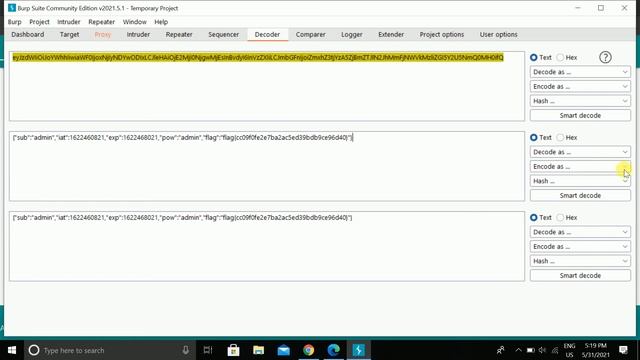This screenshot has width=640, height=360.
Task: Switch to the Sequencer tab
Action: (x=223, y=35)
